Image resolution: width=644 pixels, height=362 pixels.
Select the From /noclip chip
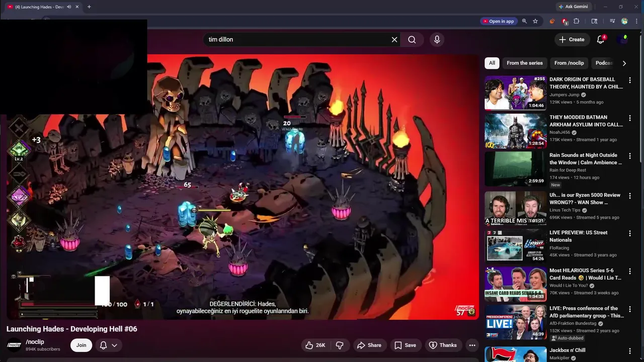point(569,63)
